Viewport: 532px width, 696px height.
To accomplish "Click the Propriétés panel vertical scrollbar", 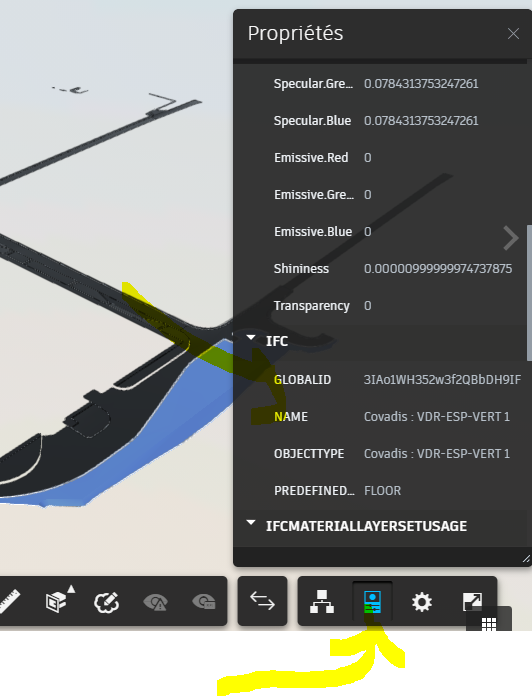I will pos(529,293).
